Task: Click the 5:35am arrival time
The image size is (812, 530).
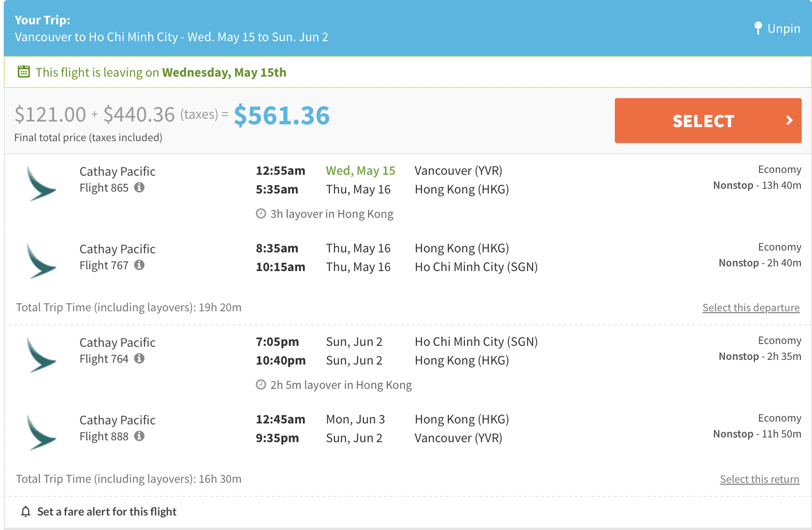Action: [277, 189]
